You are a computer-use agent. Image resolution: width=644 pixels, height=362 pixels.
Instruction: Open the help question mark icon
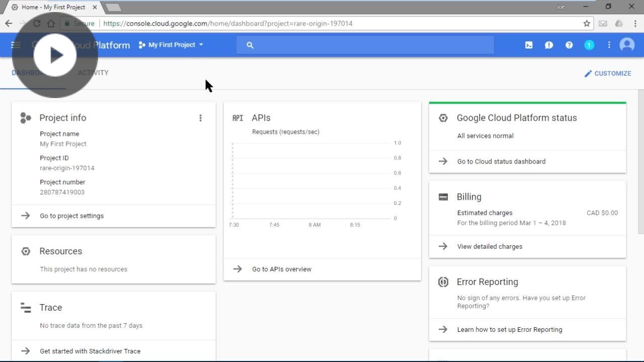point(569,45)
